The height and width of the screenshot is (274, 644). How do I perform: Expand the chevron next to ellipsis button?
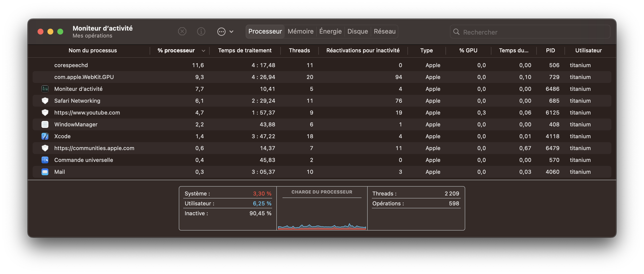(232, 32)
